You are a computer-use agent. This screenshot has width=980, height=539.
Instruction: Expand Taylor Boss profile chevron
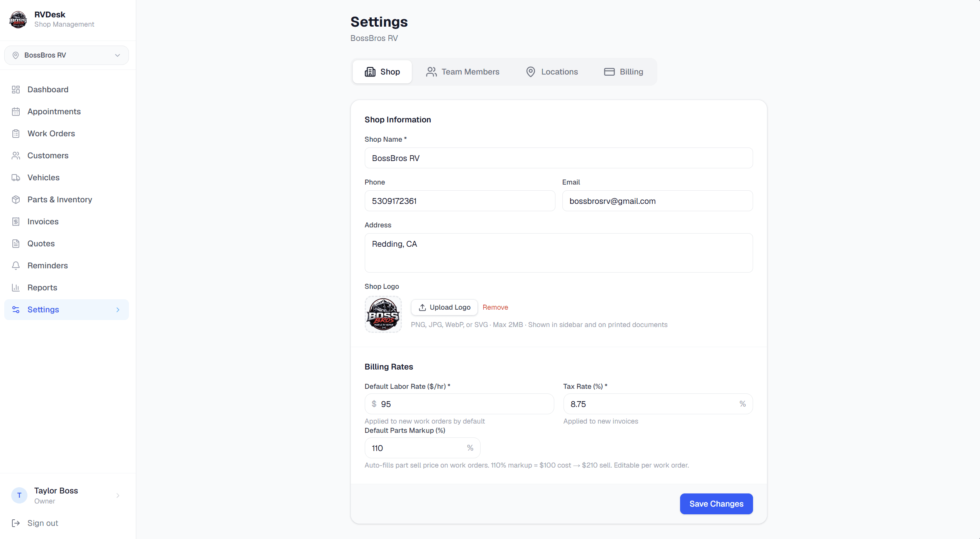coord(118,495)
